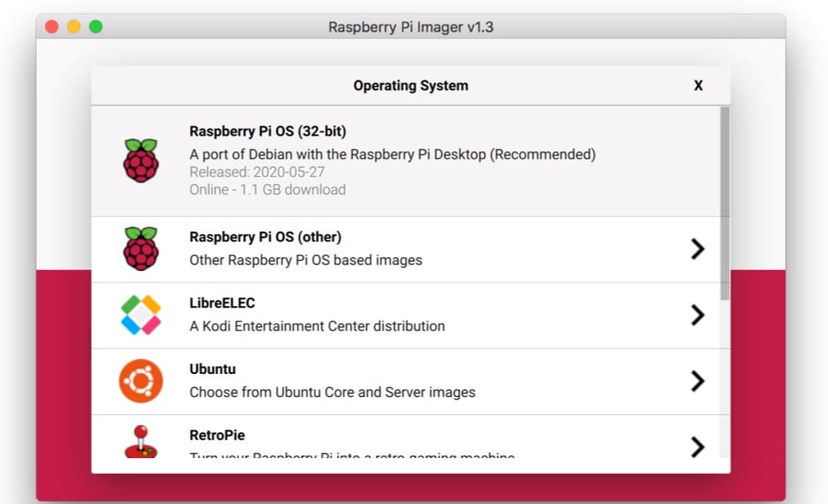Open the LibreELEC entry title

[x=222, y=303]
